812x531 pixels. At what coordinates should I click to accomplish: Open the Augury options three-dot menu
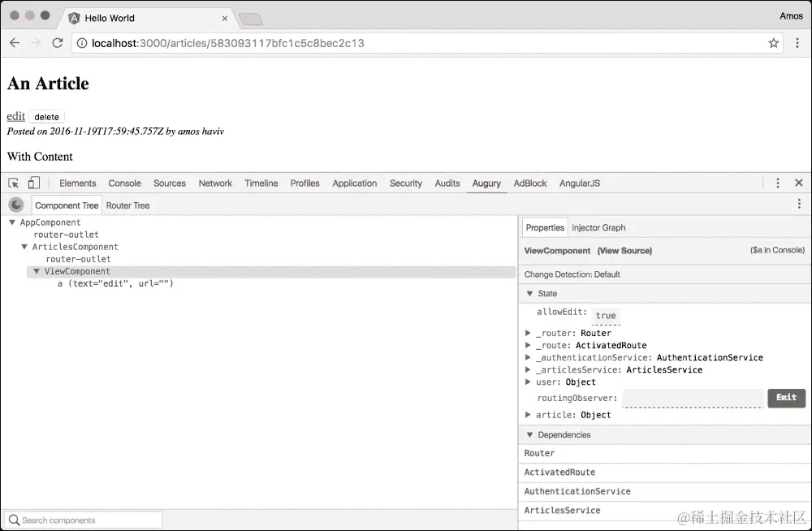point(799,204)
